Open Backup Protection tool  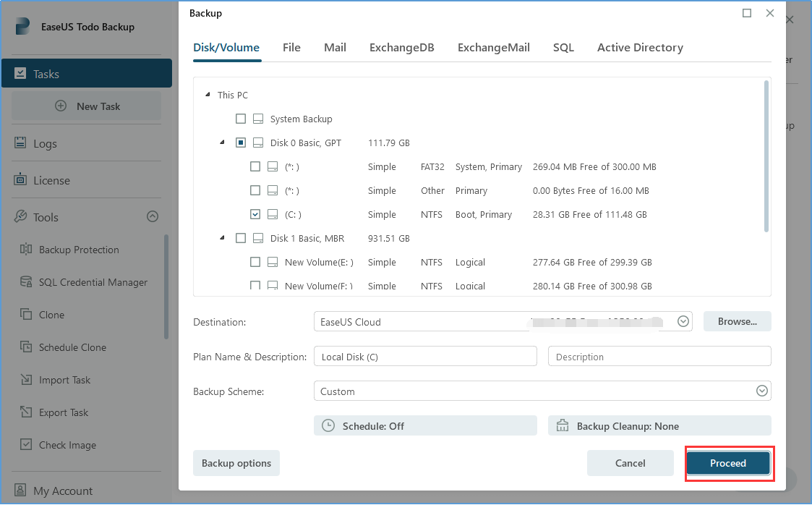click(78, 250)
